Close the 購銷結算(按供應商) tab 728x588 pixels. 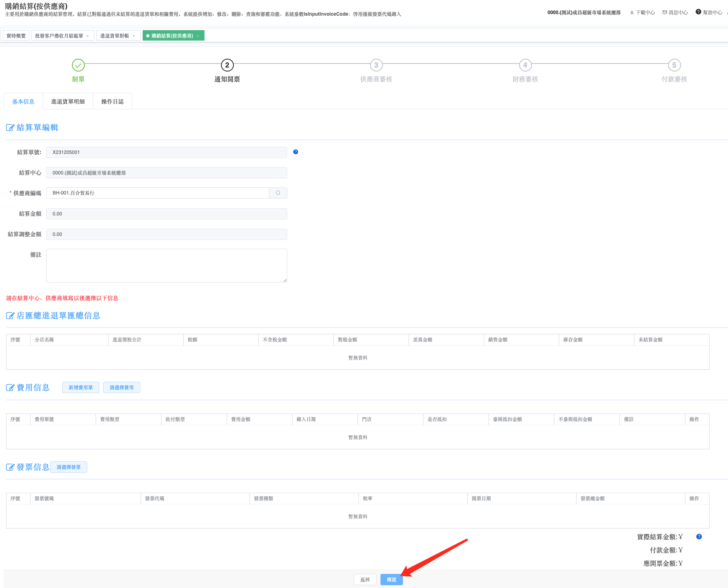(x=198, y=36)
